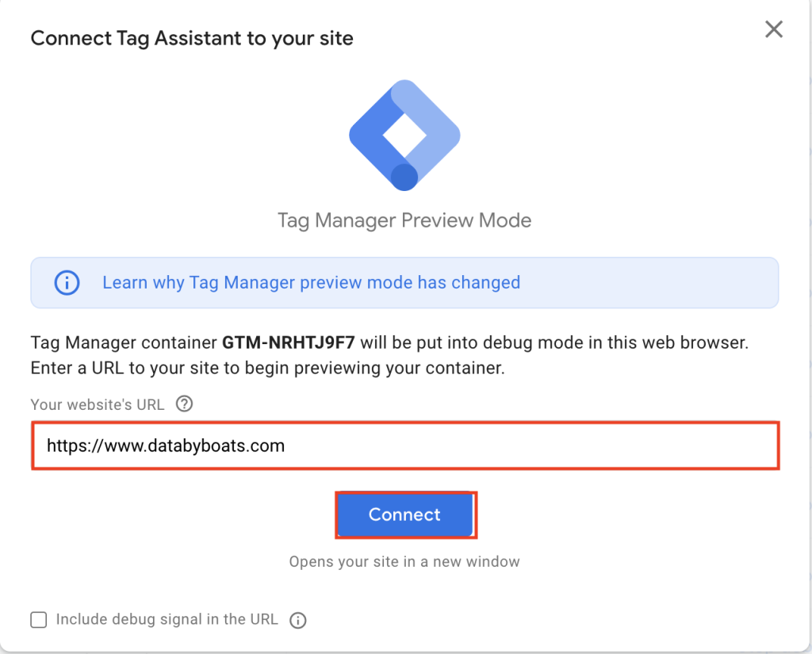Click the Tag Manager Preview Mode heading
The height and width of the screenshot is (654, 812).
[404, 220]
